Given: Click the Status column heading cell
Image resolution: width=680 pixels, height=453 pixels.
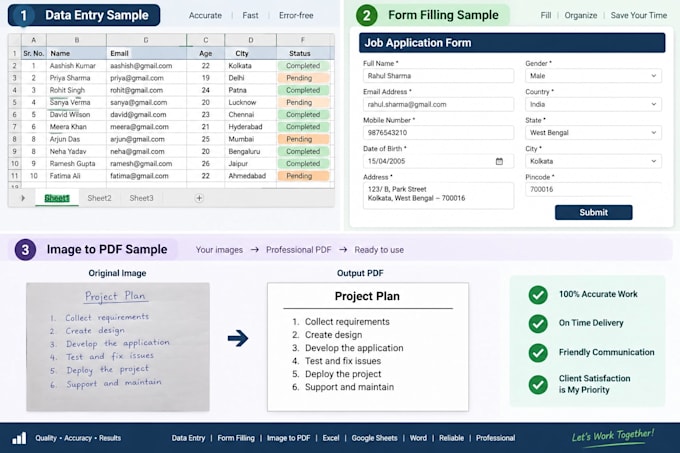Looking at the screenshot, I should pyautogui.click(x=304, y=53).
